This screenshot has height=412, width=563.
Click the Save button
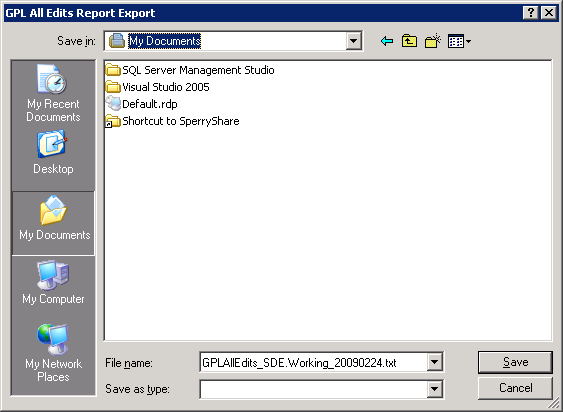pos(515,362)
